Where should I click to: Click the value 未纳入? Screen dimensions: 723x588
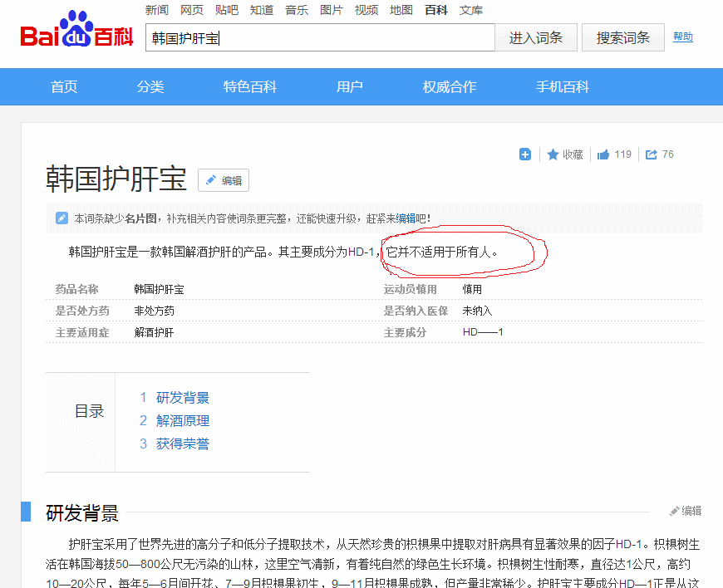tap(478, 311)
